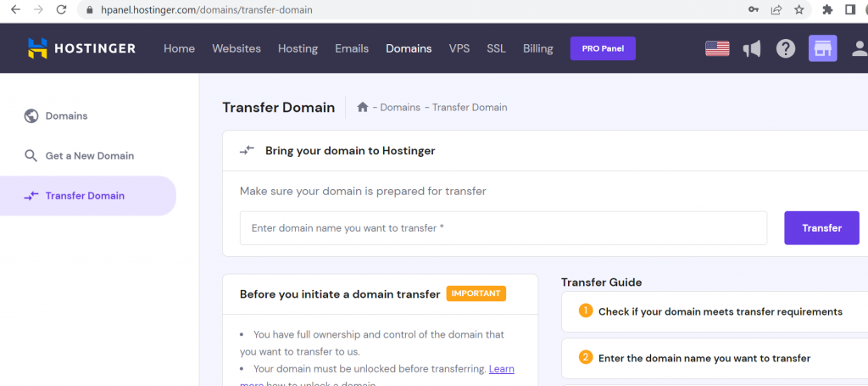Open the saved passwords key icon
868x386 pixels.
[753, 9]
